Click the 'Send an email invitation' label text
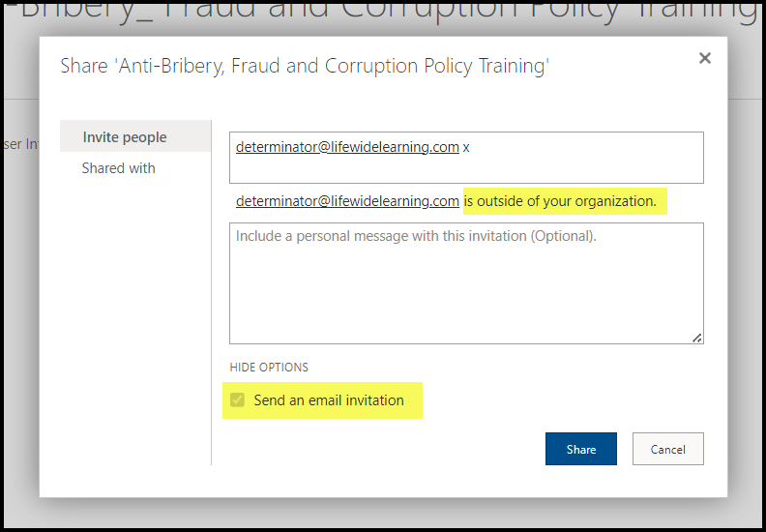Viewport: 766px width, 532px height. (329, 400)
